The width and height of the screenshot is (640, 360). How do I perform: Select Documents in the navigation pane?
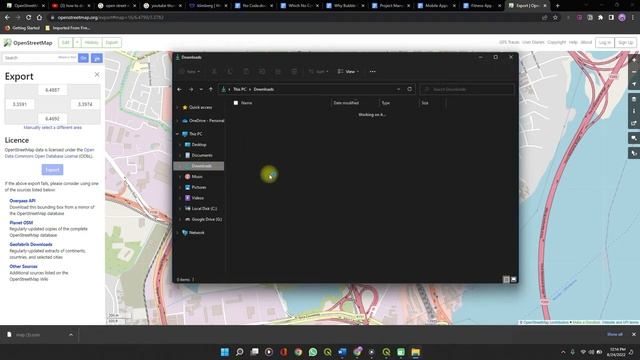pyautogui.click(x=202, y=156)
